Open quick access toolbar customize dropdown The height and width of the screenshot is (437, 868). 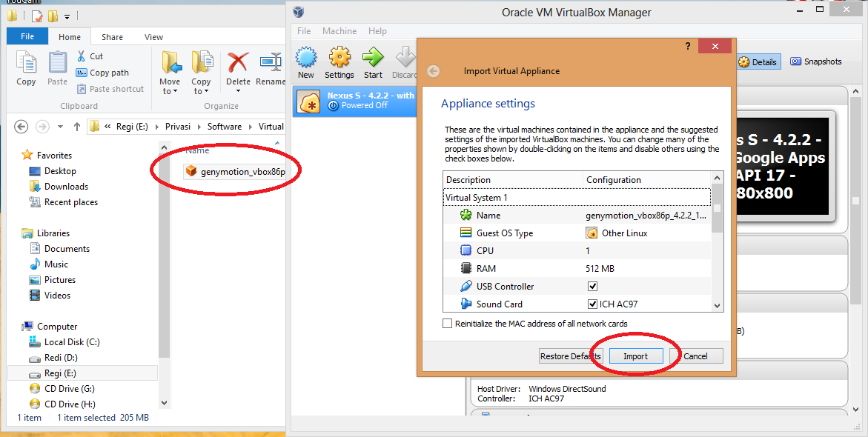67,16
